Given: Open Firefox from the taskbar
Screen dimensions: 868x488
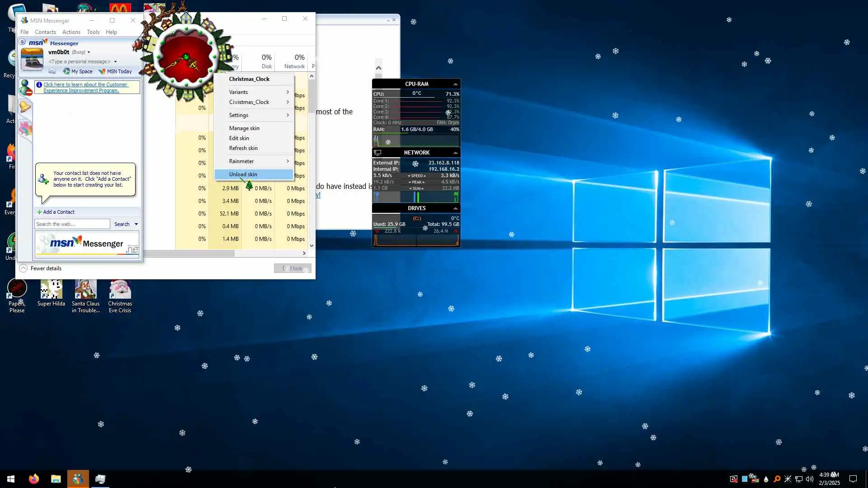Looking at the screenshot, I should coord(34,479).
